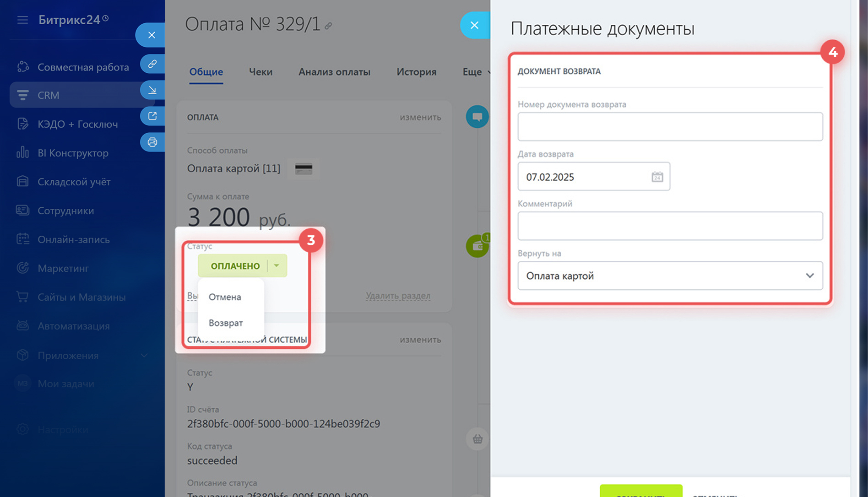Choose Возврат from status menu
Image resolution: width=868 pixels, height=497 pixels.
(x=226, y=323)
